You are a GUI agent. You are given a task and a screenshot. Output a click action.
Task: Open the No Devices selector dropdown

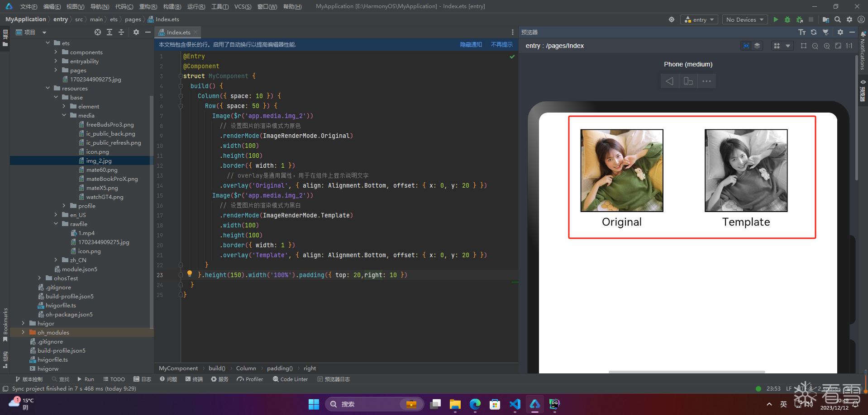click(x=744, y=19)
